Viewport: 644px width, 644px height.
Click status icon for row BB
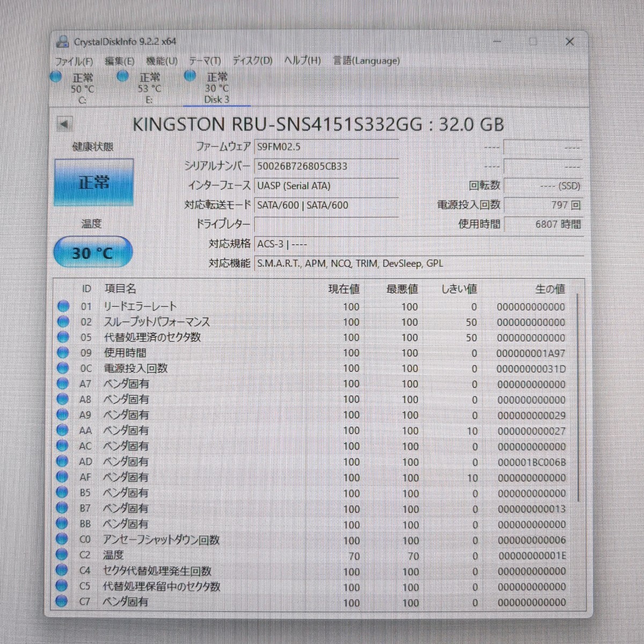pos(63,524)
